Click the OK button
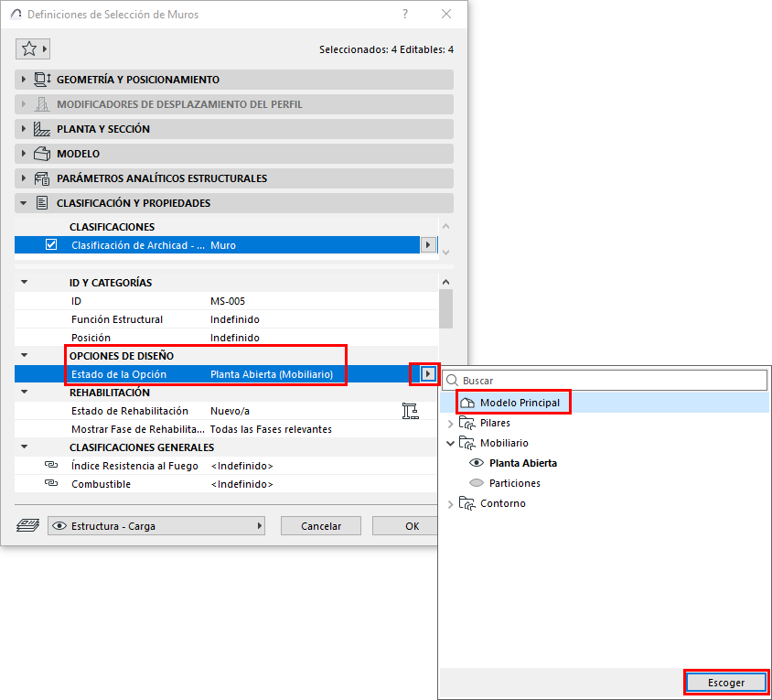The width and height of the screenshot is (772, 700). [405, 525]
